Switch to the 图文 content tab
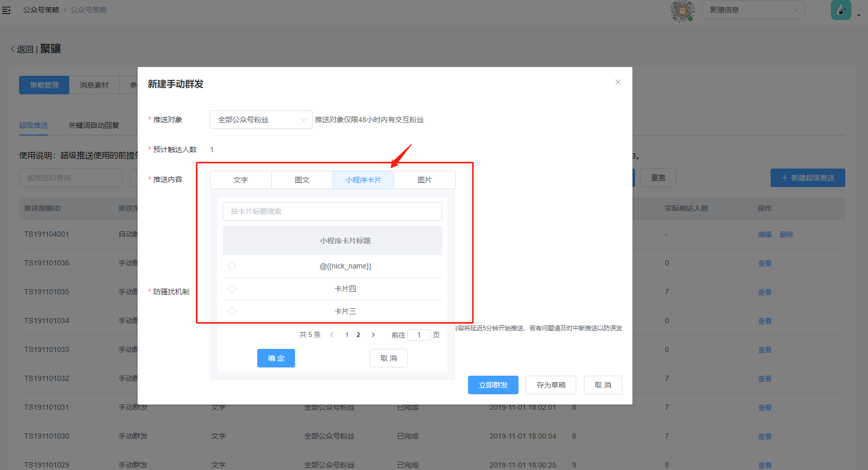The height and width of the screenshot is (470, 868). [302, 180]
